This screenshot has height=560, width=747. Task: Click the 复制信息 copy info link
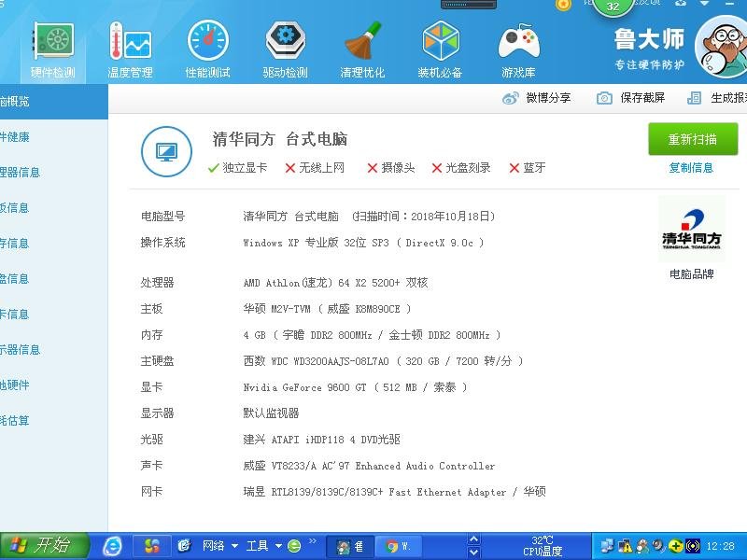(x=691, y=166)
